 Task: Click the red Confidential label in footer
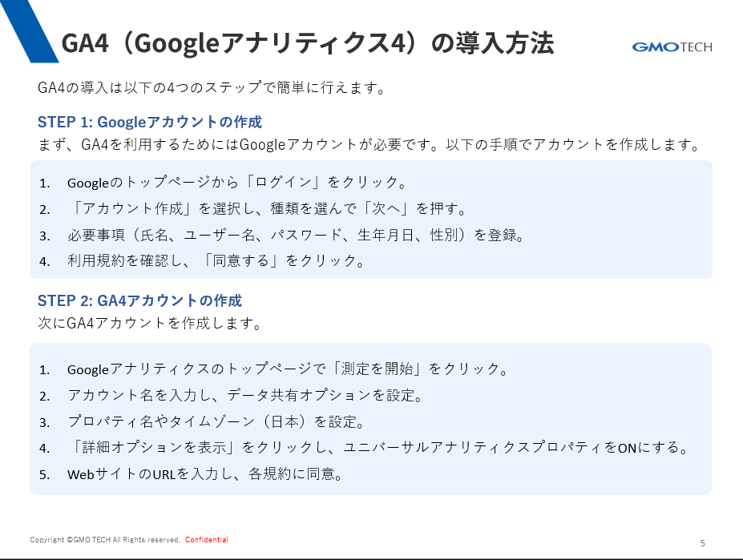207,540
